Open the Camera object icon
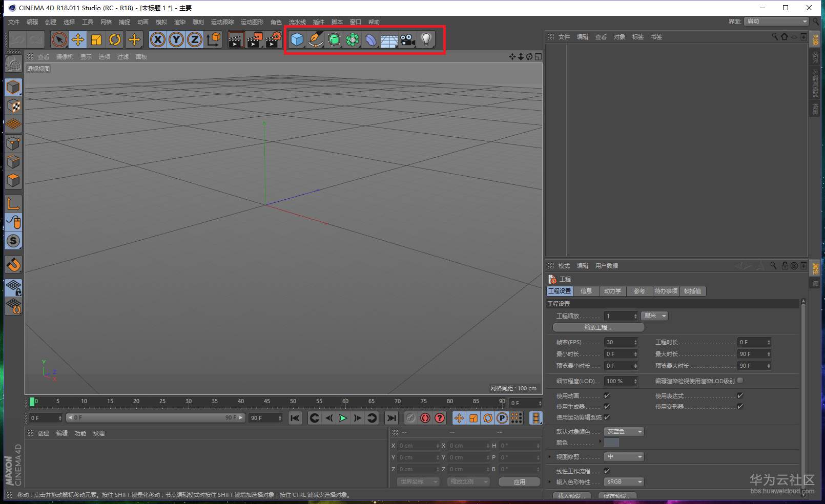Image resolution: width=825 pixels, height=504 pixels. tap(407, 39)
